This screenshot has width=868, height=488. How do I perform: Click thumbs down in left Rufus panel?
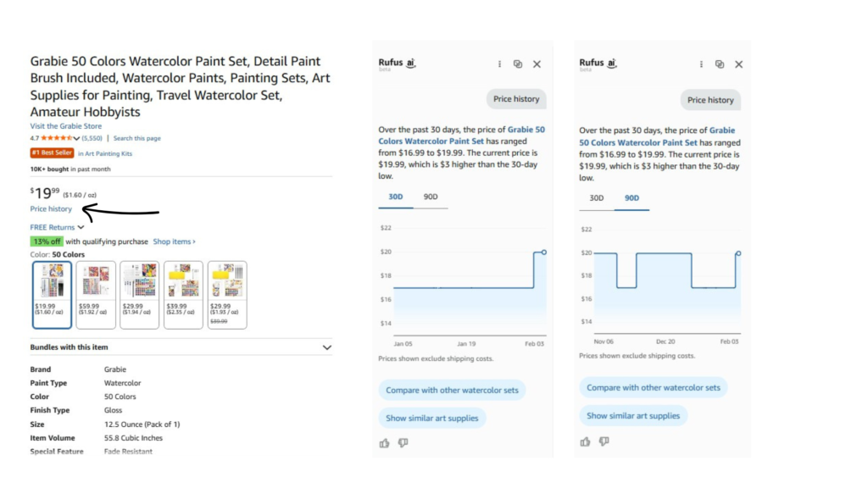[403, 443]
